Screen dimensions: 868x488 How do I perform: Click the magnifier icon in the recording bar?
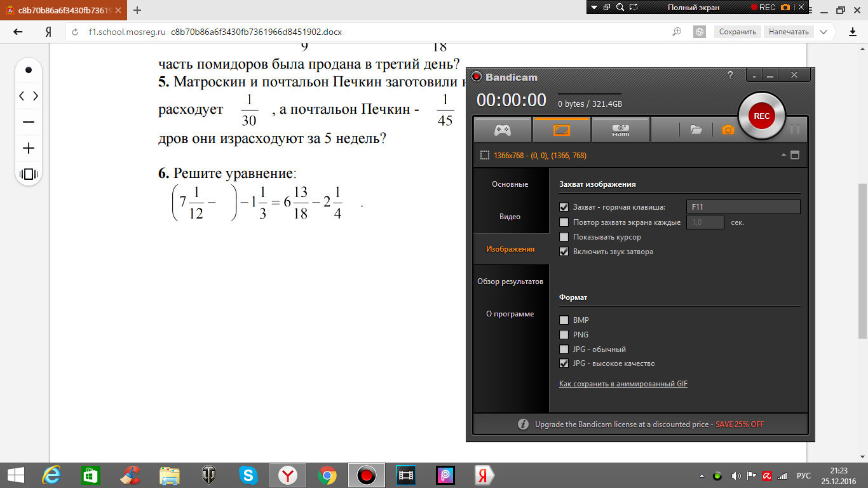(x=634, y=8)
